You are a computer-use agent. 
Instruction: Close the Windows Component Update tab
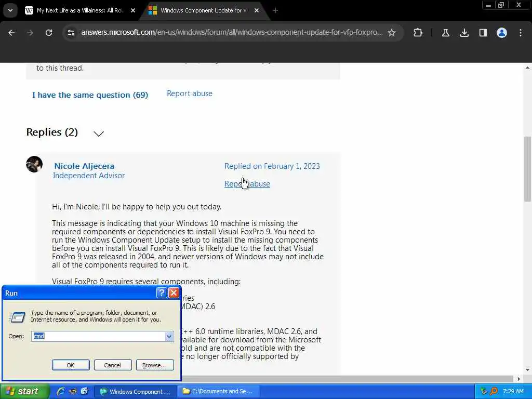(257, 10)
